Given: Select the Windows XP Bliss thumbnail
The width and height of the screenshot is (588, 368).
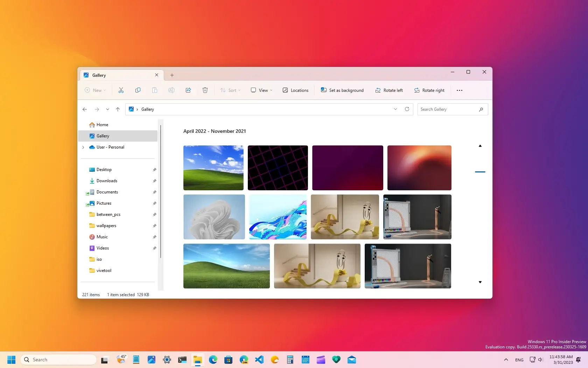Looking at the screenshot, I should 213,168.
